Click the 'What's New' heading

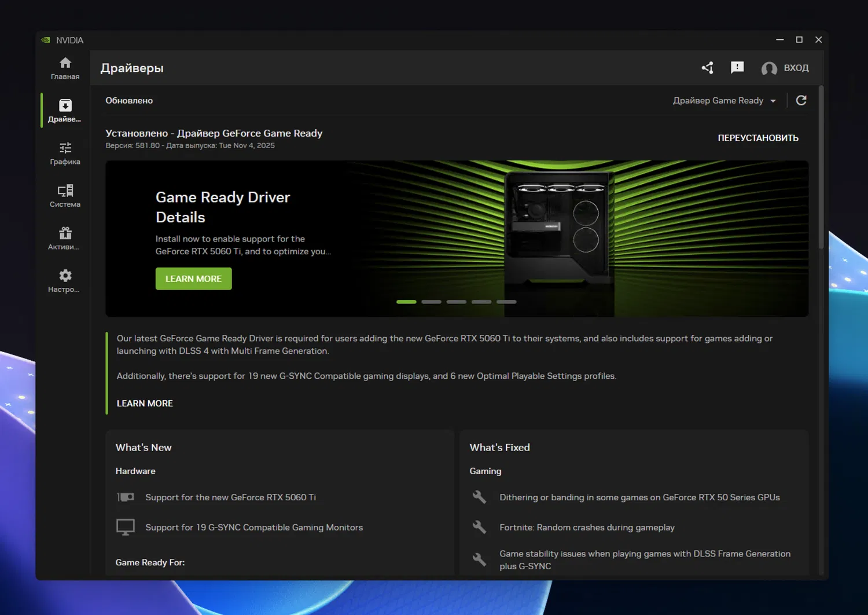(x=144, y=447)
